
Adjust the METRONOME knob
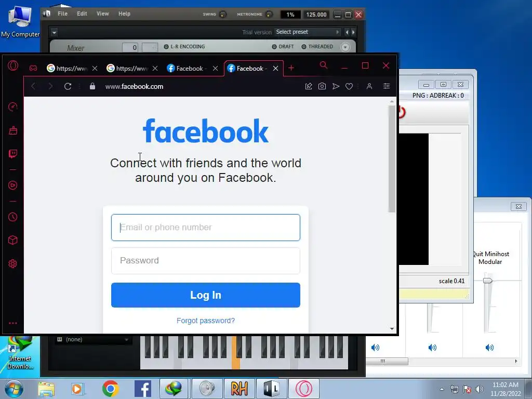[x=269, y=14]
